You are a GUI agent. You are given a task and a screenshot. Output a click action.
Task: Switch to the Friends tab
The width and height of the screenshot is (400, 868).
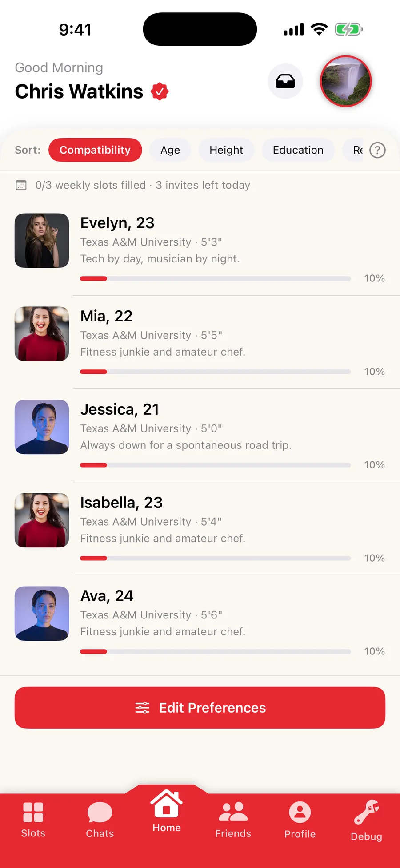233,820
